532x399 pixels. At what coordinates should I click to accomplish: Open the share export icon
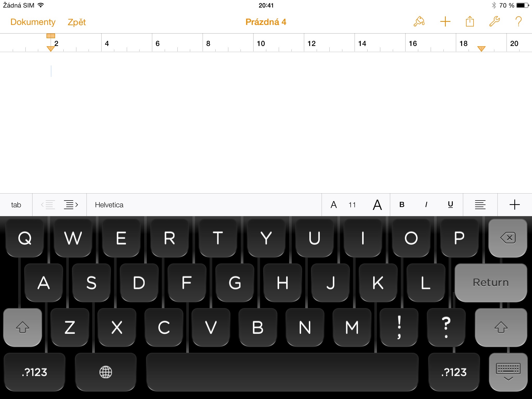(x=470, y=22)
